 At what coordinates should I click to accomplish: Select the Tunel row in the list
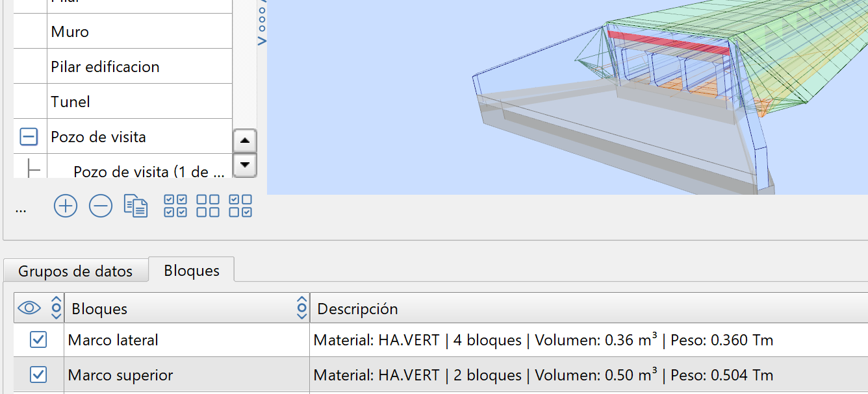tap(140, 102)
